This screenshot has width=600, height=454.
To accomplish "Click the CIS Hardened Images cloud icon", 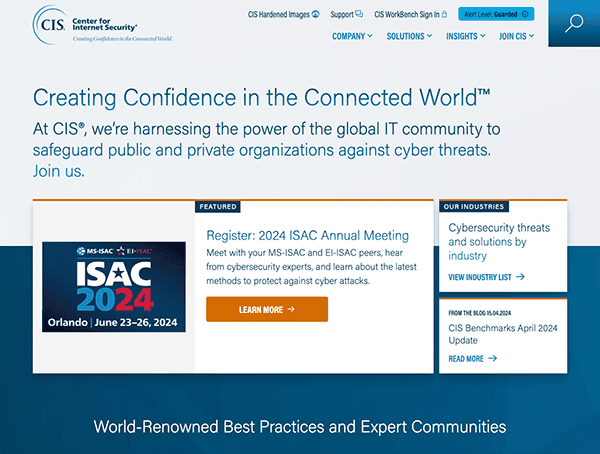I will coord(316,14).
